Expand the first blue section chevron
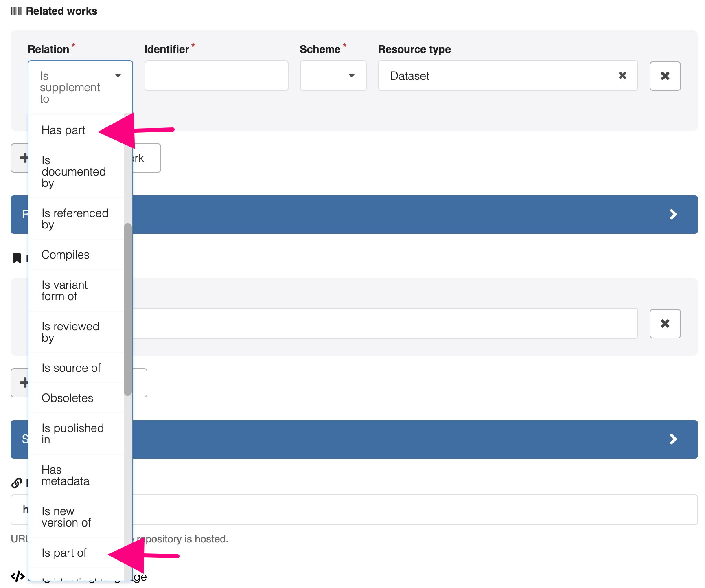Screen dimensions: 705x588 (673, 215)
